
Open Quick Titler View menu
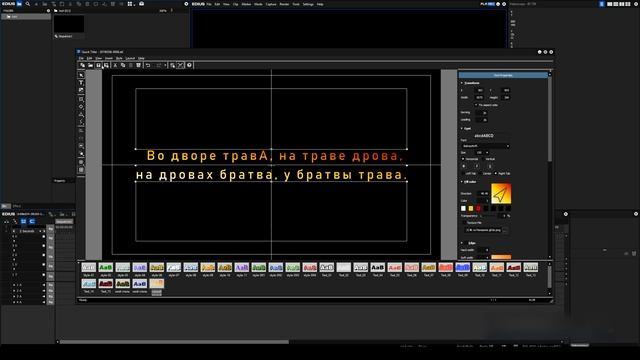point(98,58)
